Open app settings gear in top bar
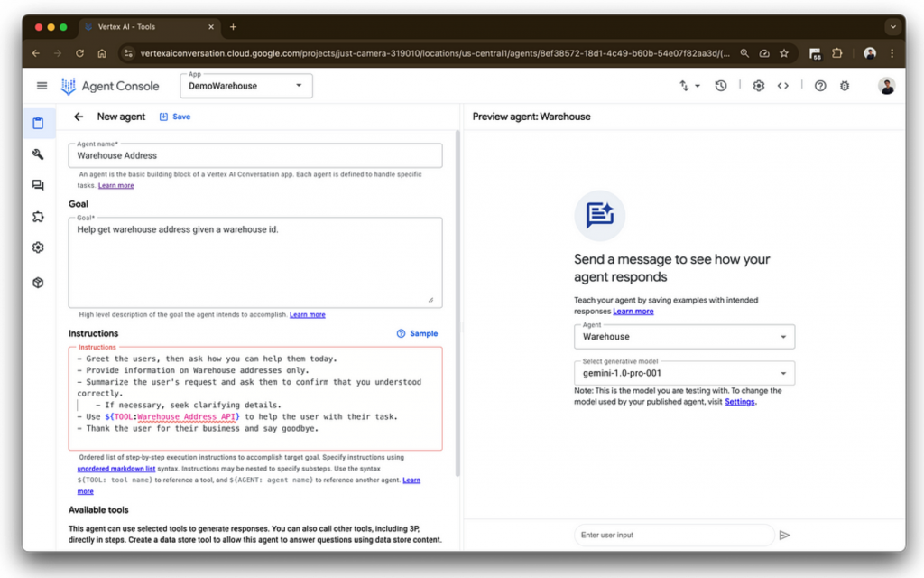The height and width of the screenshot is (578, 924). point(758,86)
